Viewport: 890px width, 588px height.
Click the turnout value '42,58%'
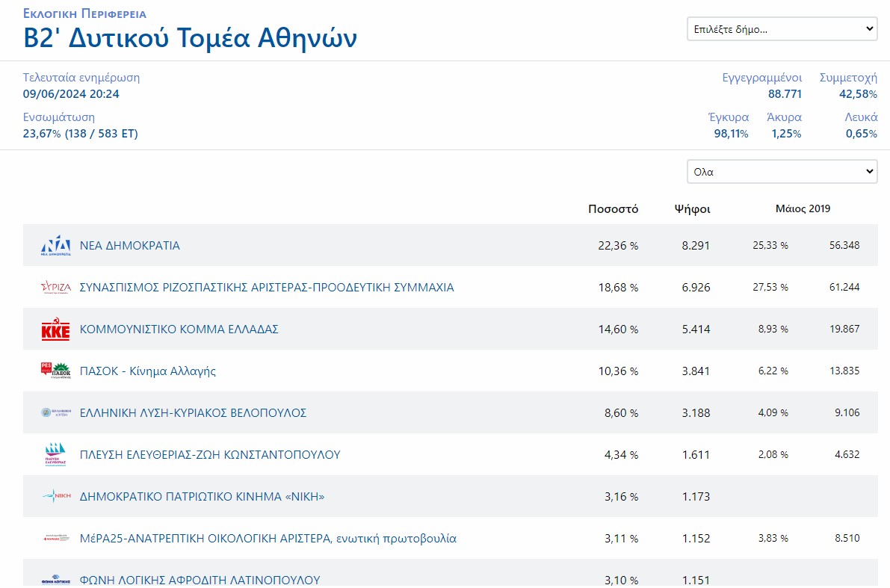(x=858, y=94)
